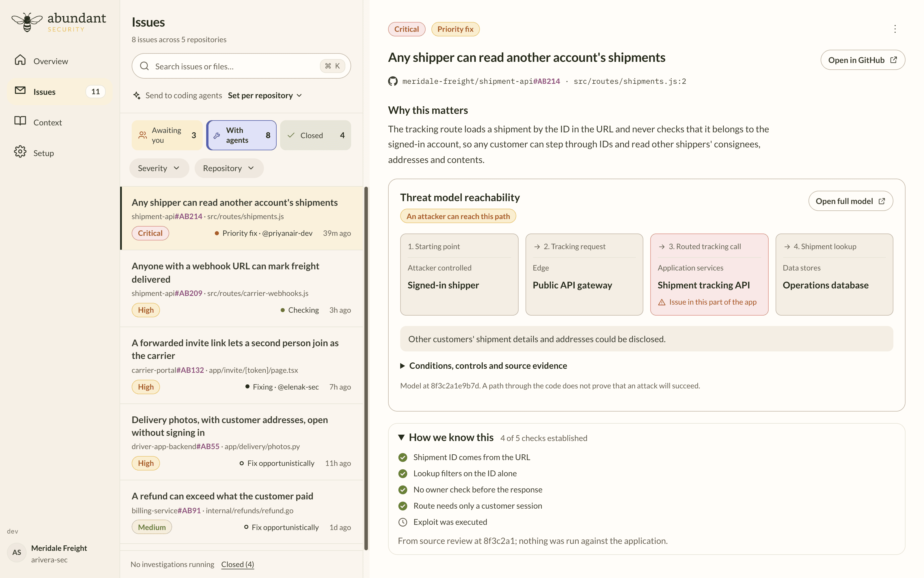
Task: Click the warning triangle on Shipment tracking API
Action: point(662,302)
